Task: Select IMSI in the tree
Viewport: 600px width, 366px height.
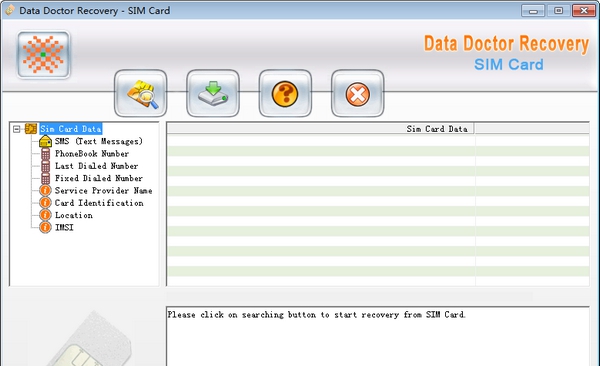Action: point(64,227)
